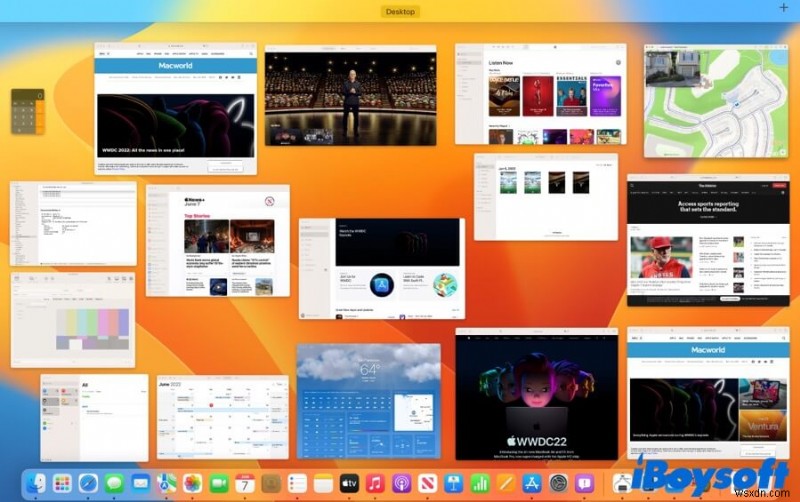
Task: Open the Mail envelope Dock icon
Action: pos(140,483)
